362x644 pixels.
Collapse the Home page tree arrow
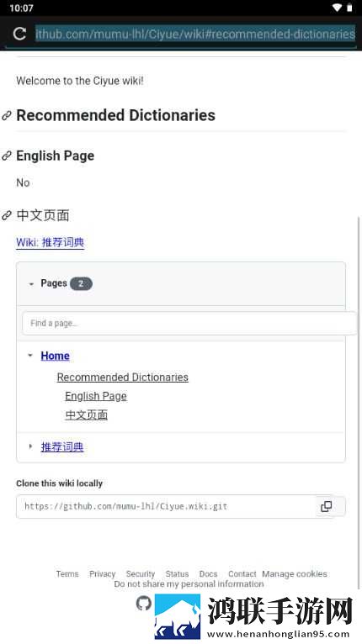(30, 356)
